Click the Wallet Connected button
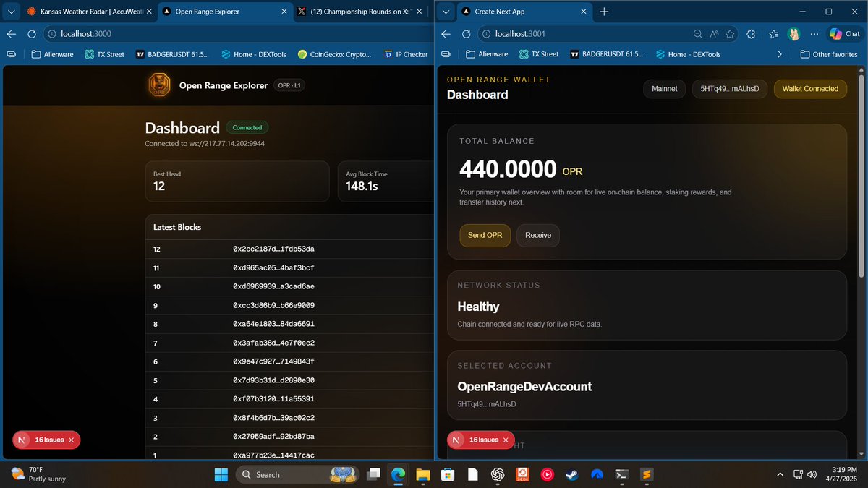 coord(810,89)
